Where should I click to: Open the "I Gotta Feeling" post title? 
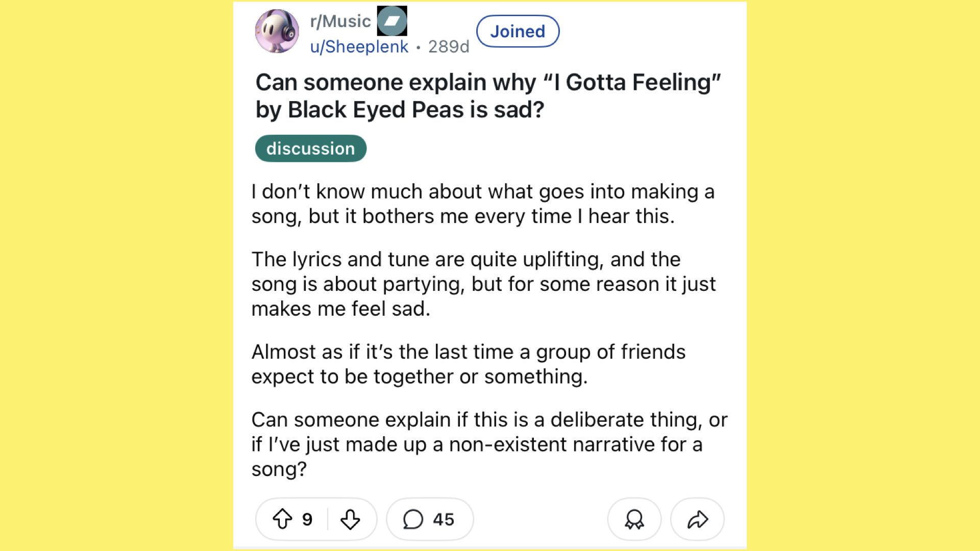coord(487,96)
